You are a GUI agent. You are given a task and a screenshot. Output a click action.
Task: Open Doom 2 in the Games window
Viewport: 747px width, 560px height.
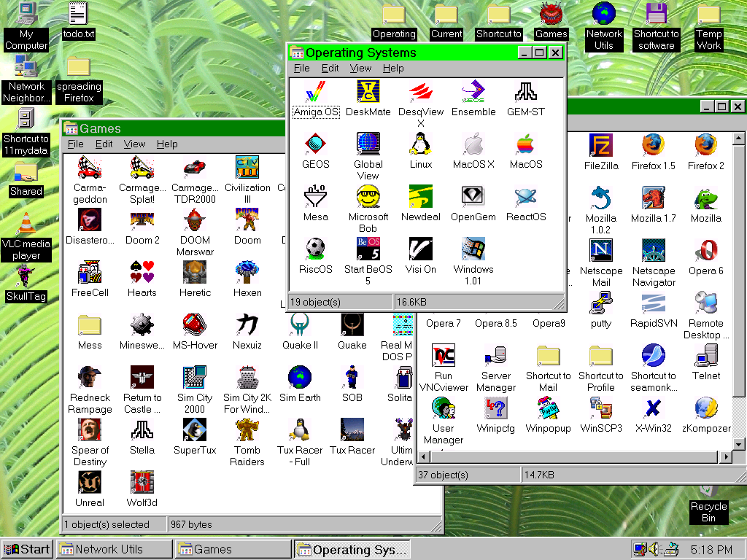click(x=142, y=220)
